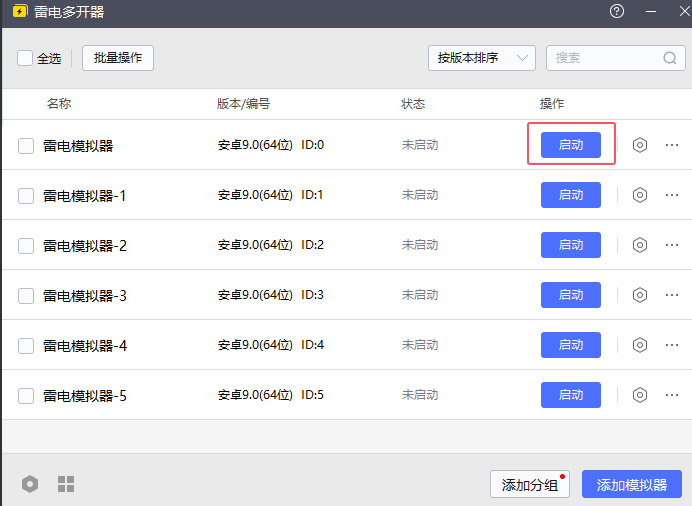The image size is (692, 506).
Task: Open settings gear for 雷电模拟器-4
Action: click(639, 345)
